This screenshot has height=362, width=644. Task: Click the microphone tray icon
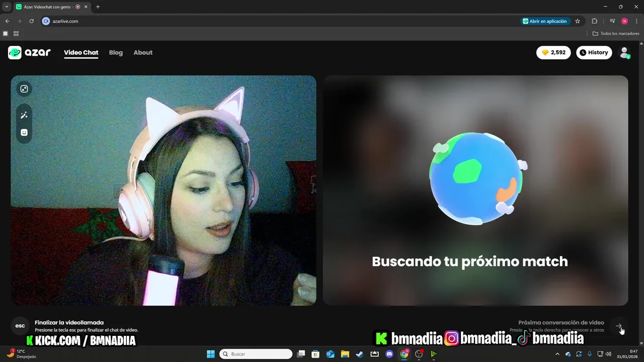(589, 354)
